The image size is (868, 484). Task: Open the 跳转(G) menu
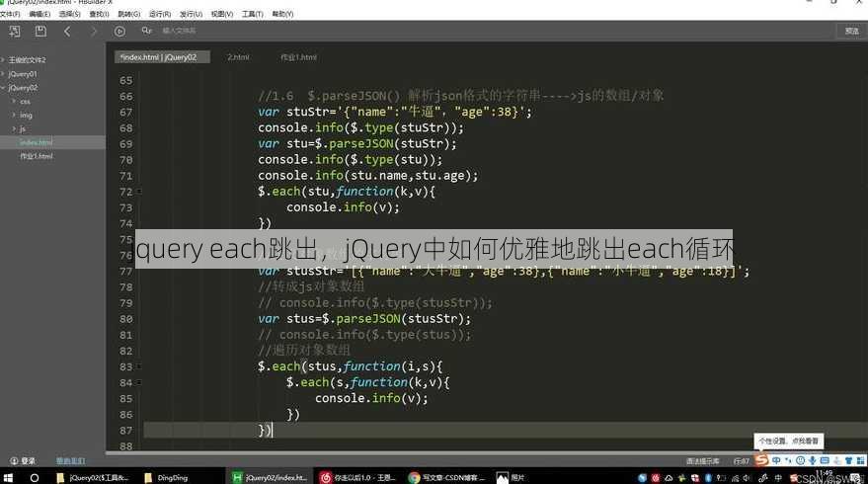[129, 14]
